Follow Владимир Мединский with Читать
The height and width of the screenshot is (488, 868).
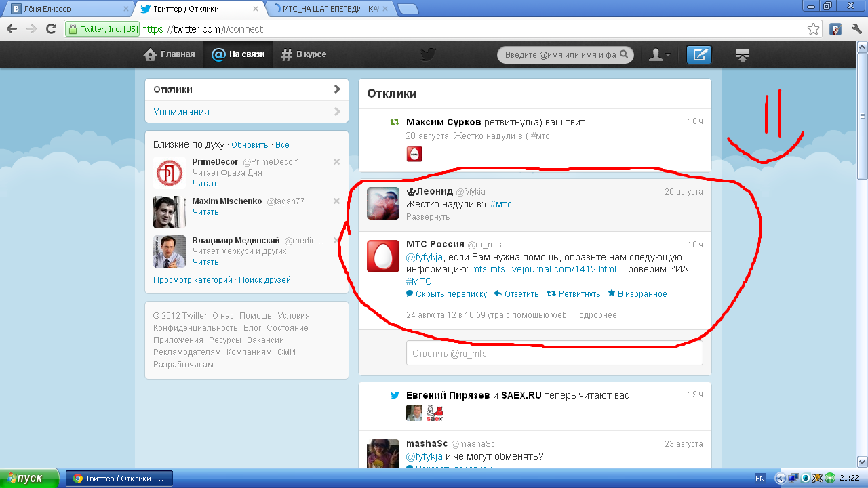pos(205,262)
